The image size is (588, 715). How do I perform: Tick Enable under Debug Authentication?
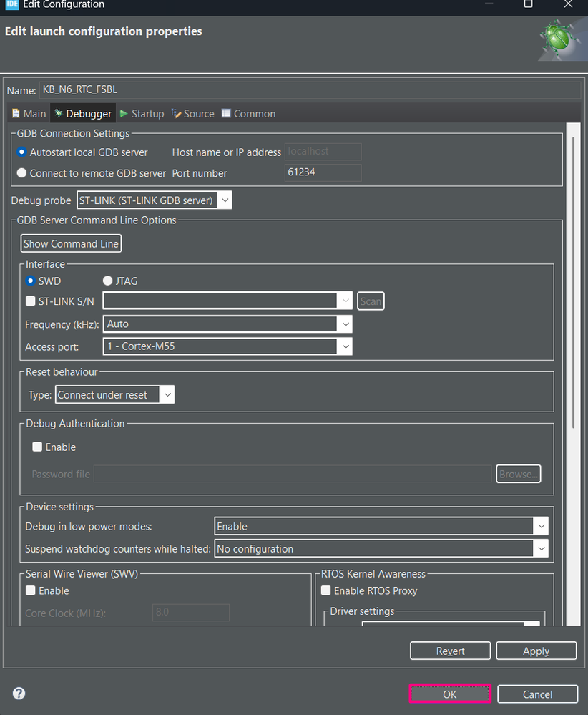[x=37, y=447]
